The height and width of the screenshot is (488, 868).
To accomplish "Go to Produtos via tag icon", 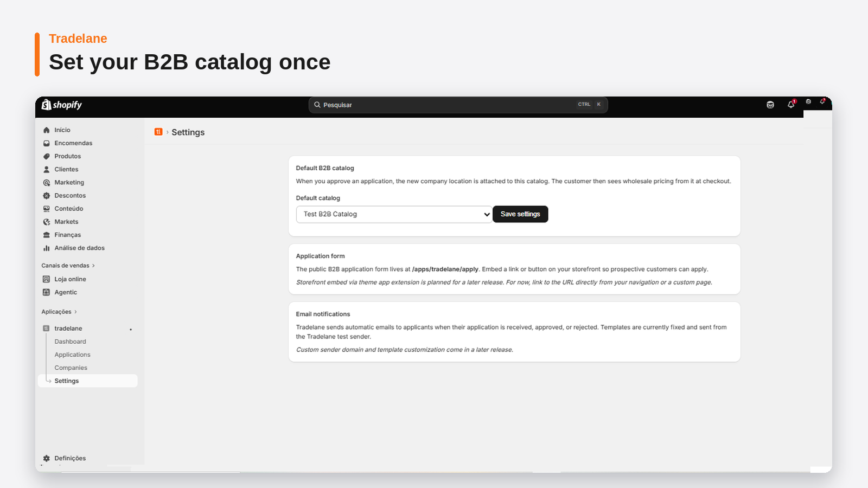I will pyautogui.click(x=47, y=156).
